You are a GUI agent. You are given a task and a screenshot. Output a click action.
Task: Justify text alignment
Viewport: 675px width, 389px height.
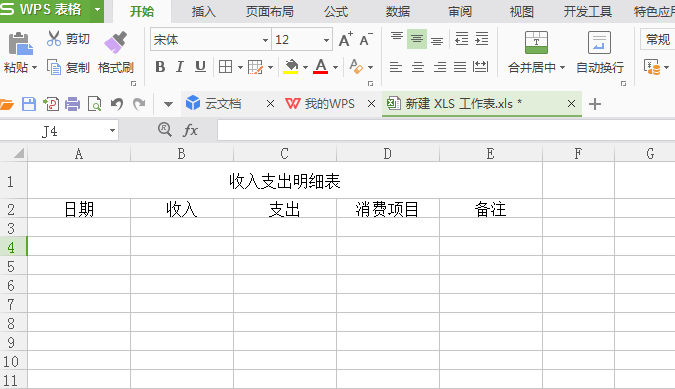click(x=460, y=67)
